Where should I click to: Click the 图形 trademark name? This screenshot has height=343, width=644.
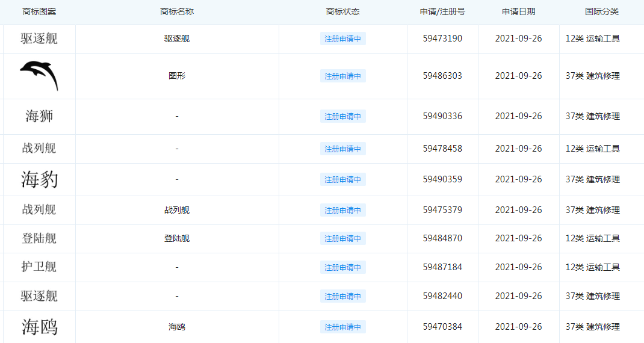coord(176,76)
